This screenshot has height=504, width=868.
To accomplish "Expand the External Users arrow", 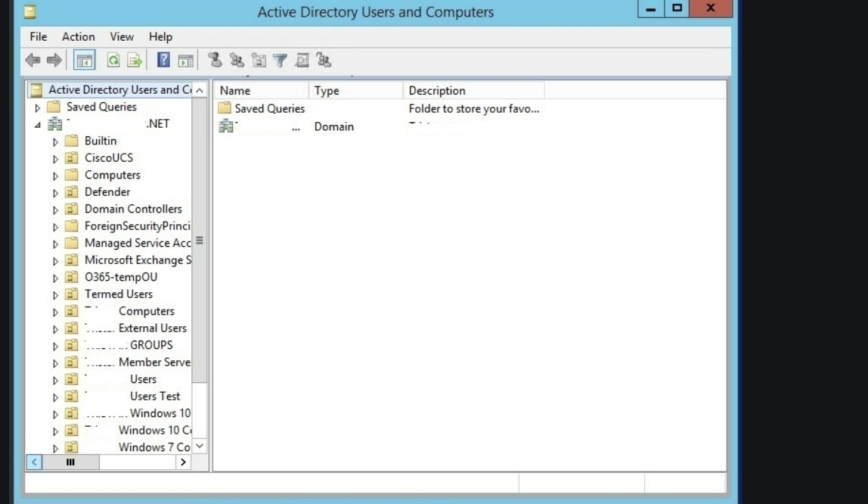I will [x=55, y=329].
